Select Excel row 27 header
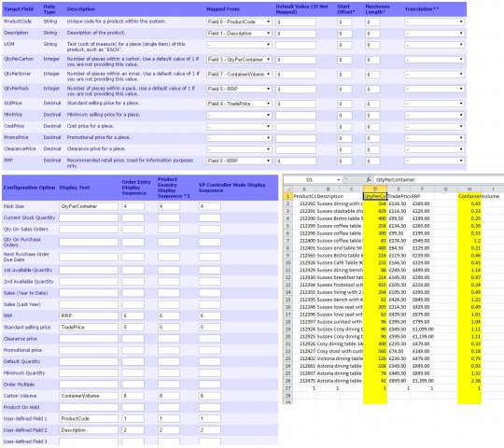The width and height of the screenshot is (504, 448). pos(288,388)
